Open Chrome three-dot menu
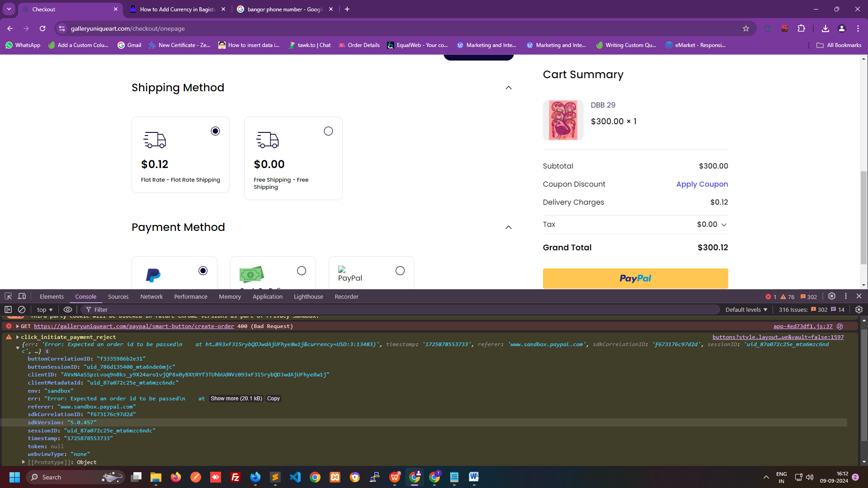Image resolution: width=868 pixels, height=488 pixels. (x=858, y=28)
